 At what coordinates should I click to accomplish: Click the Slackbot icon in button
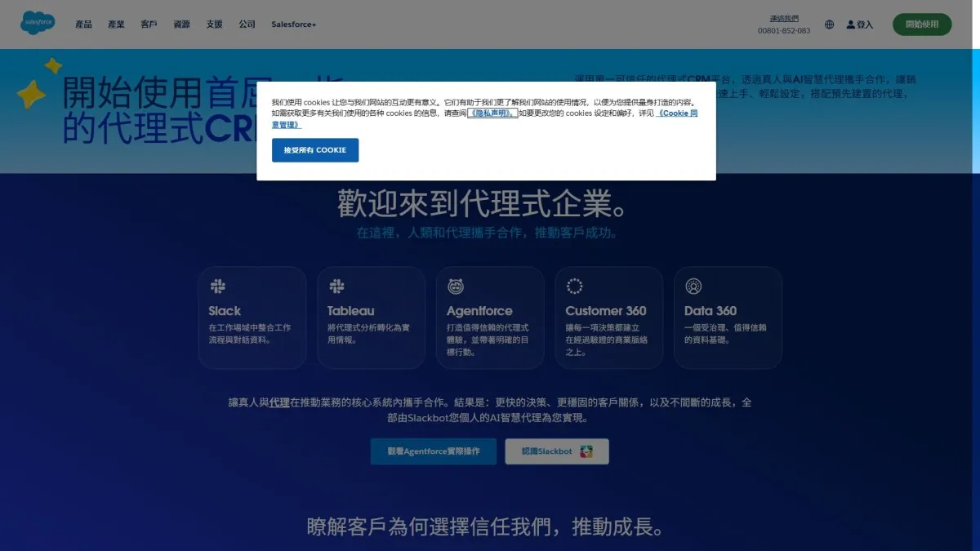[586, 451]
